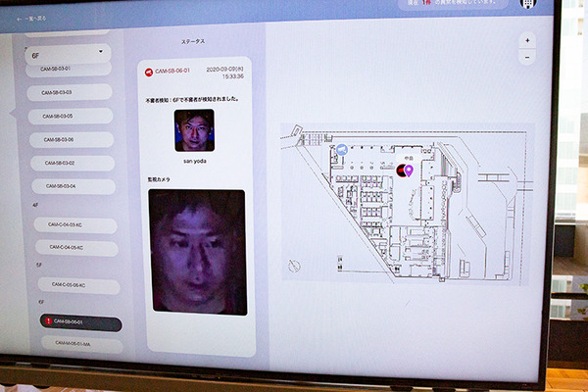
Task: Select camera CAM-C-04-03-KC in list
Action: [x=74, y=224]
